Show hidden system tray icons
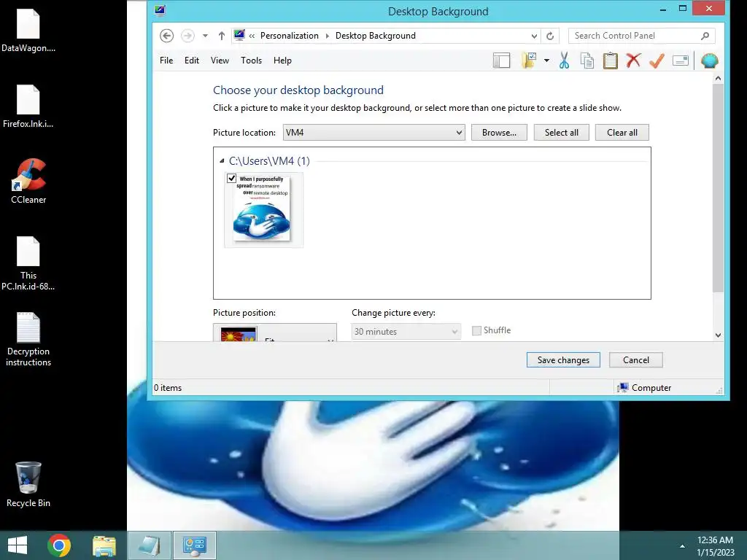Viewport: 747px width, 560px height. click(x=682, y=546)
